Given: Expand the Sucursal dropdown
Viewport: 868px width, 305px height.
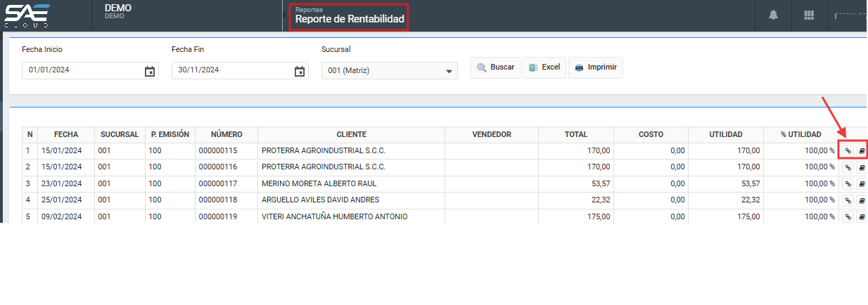Looking at the screenshot, I should (x=449, y=71).
